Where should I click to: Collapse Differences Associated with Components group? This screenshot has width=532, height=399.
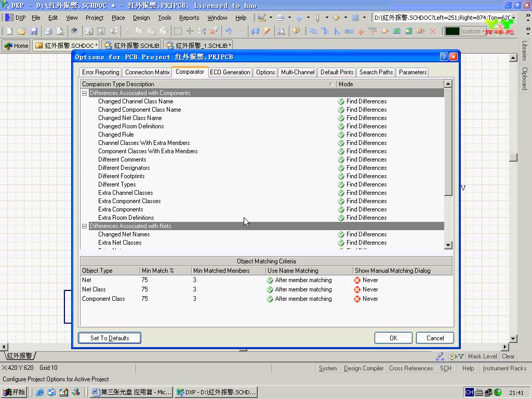[85, 93]
